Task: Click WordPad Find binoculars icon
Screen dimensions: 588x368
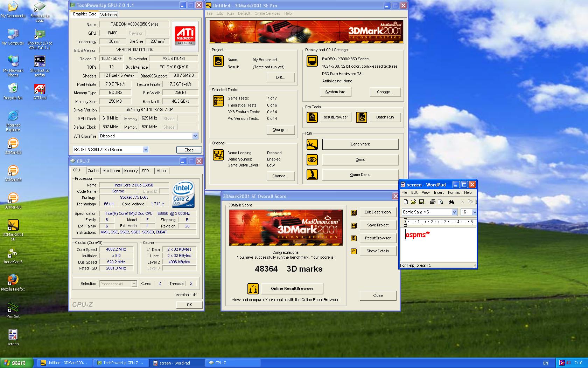Action: (451, 202)
